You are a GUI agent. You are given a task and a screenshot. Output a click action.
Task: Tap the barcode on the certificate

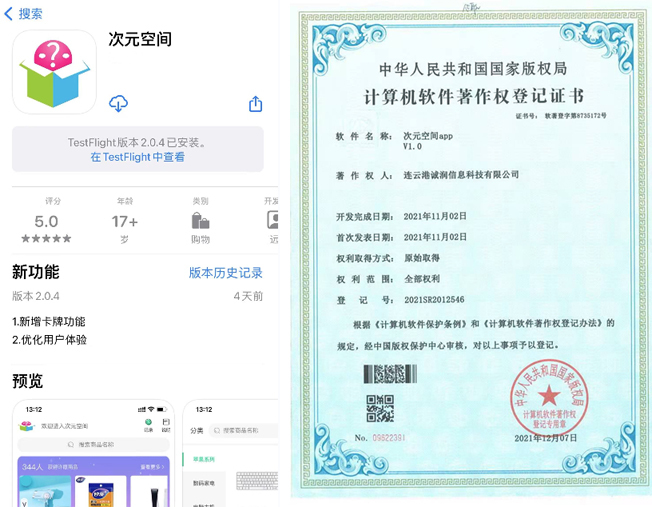point(390,374)
